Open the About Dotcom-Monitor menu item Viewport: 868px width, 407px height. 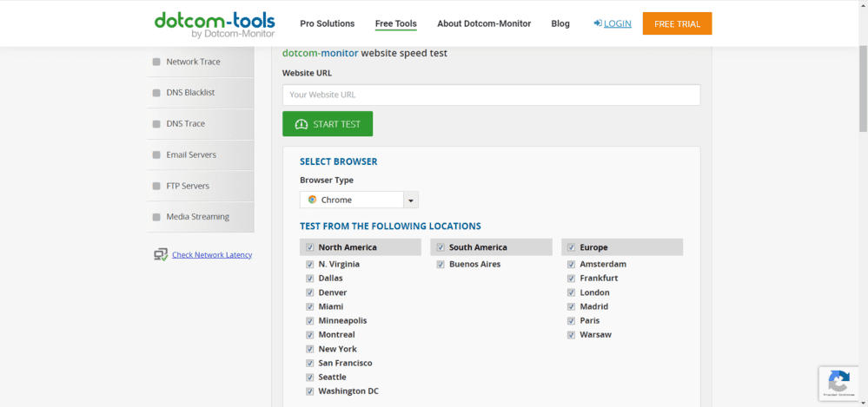pos(484,23)
